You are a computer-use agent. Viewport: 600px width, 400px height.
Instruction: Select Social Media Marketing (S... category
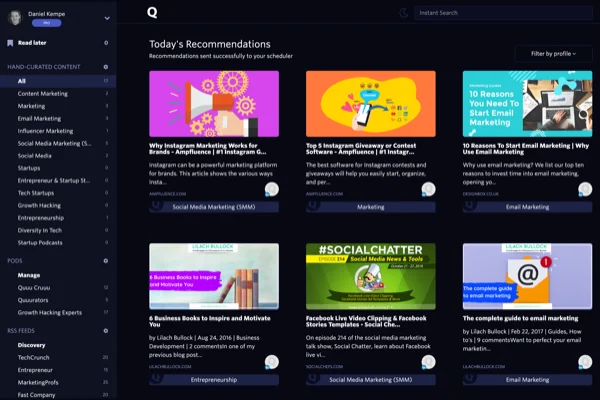(58, 144)
